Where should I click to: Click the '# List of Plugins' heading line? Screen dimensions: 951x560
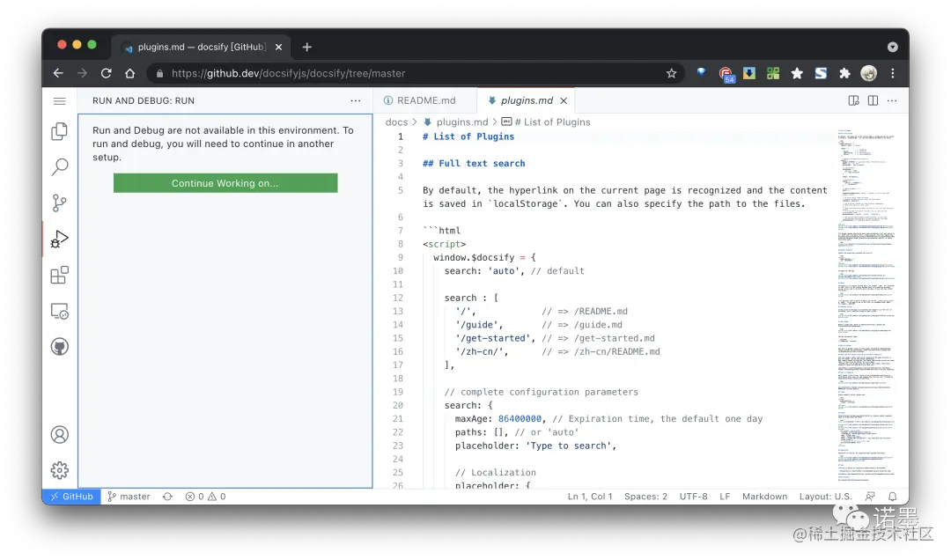click(468, 136)
